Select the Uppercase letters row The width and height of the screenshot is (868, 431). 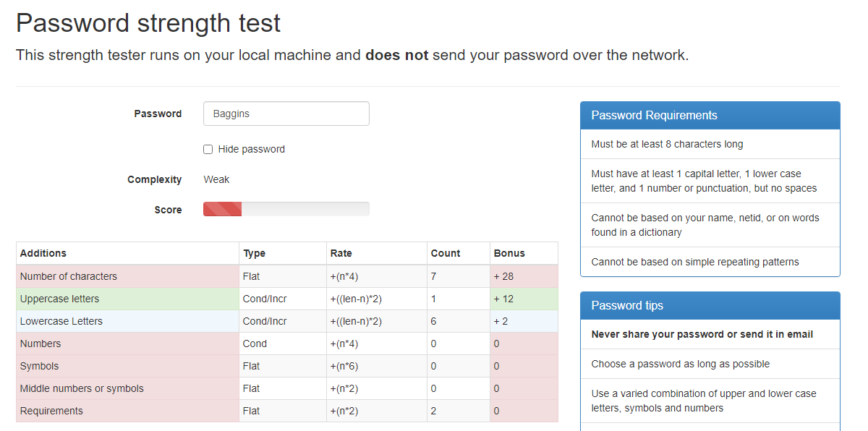click(x=60, y=299)
